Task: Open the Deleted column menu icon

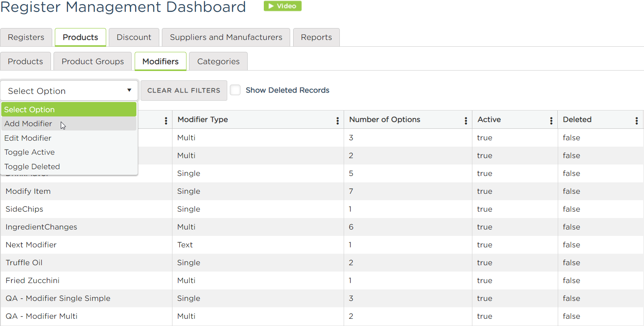Action: pyautogui.click(x=636, y=121)
